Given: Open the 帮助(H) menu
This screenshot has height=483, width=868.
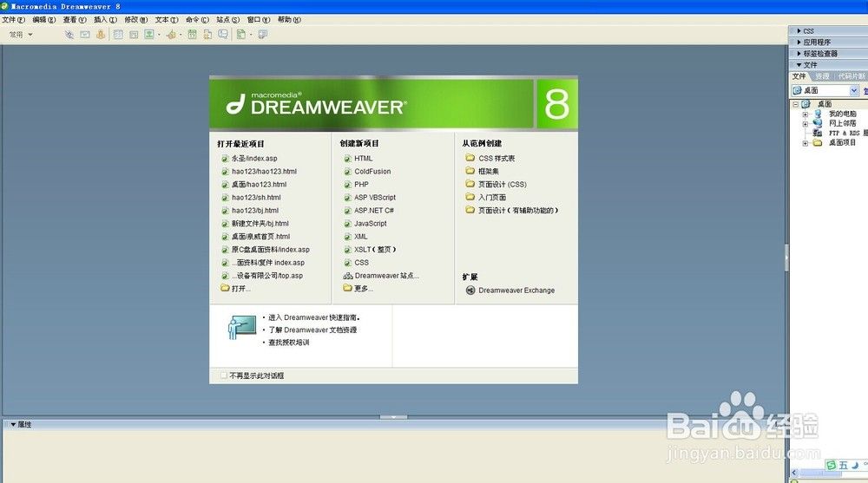Looking at the screenshot, I should point(289,19).
